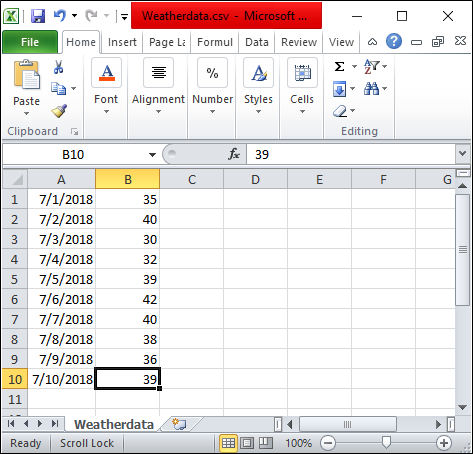Click the Insert Worksheet tab icon
This screenshot has height=454, width=473.
tap(179, 424)
